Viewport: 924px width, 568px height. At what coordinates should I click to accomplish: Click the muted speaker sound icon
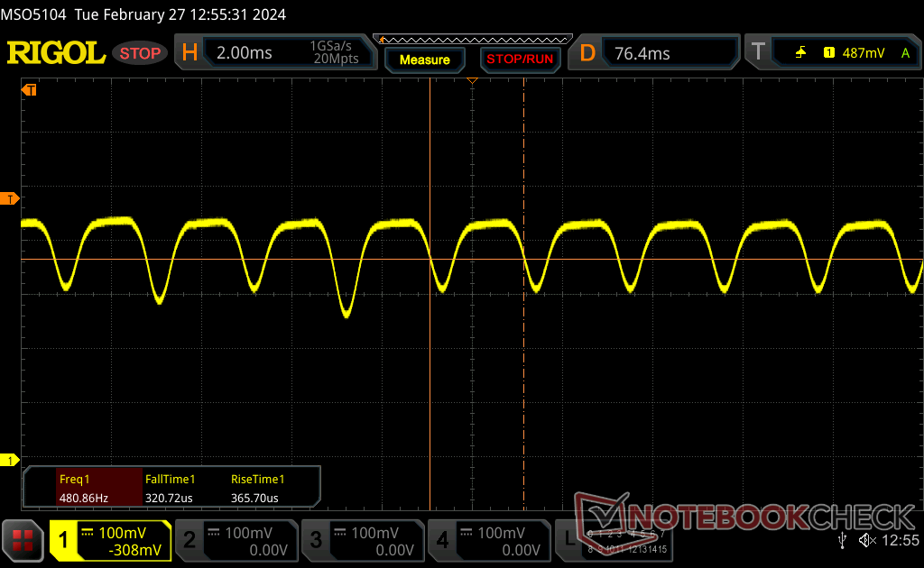867,540
